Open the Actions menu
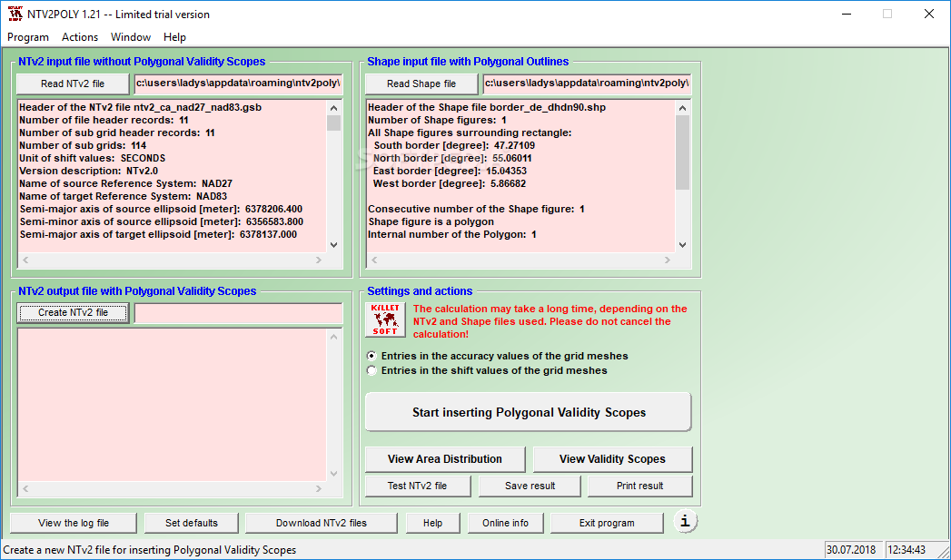This screenshot has height=560, width=951. (79, 37)
